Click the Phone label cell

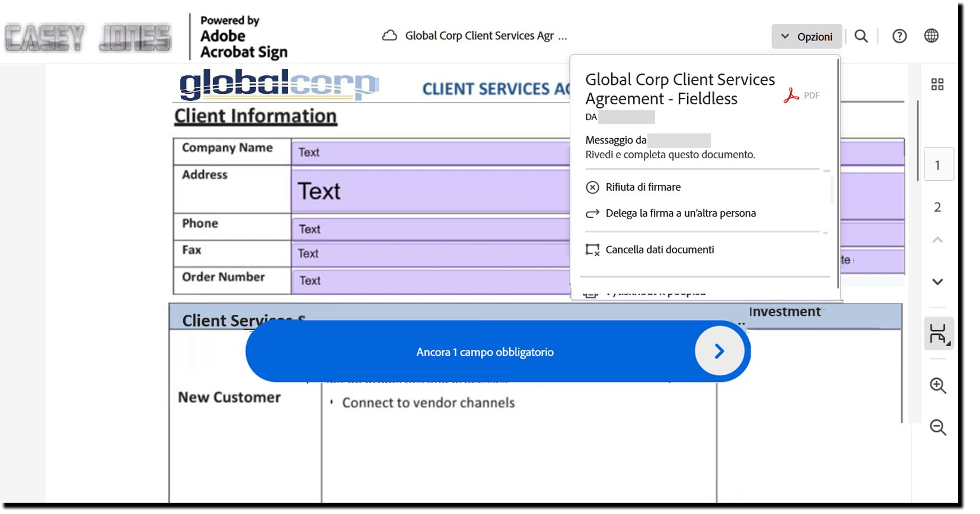232,226
